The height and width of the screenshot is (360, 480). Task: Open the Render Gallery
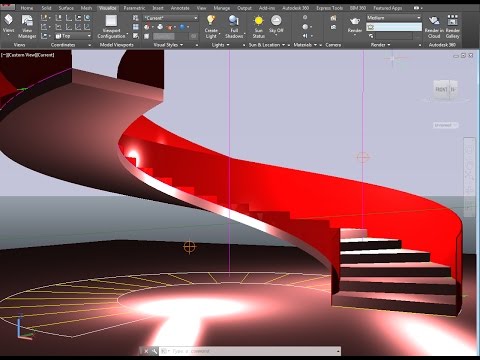(452, 27)
